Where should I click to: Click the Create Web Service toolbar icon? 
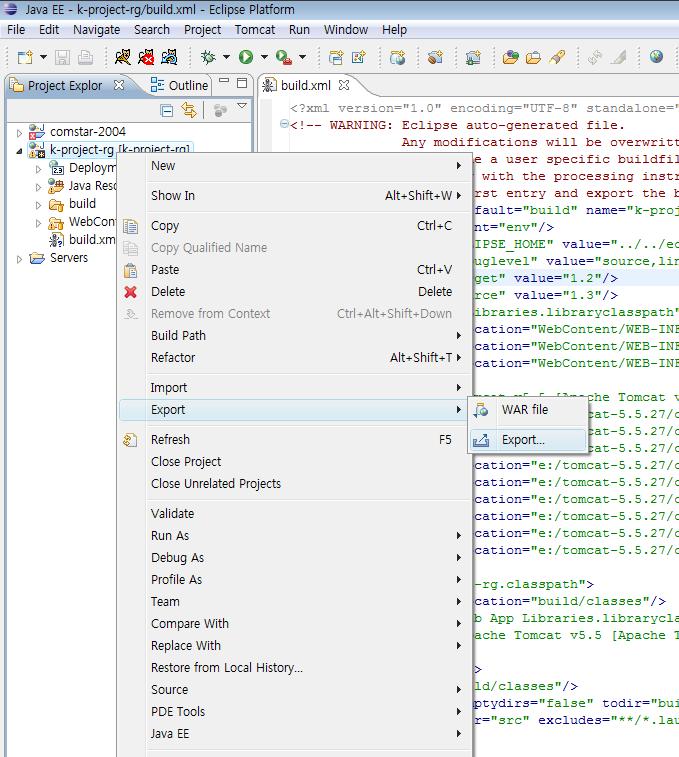coord(397,57)
